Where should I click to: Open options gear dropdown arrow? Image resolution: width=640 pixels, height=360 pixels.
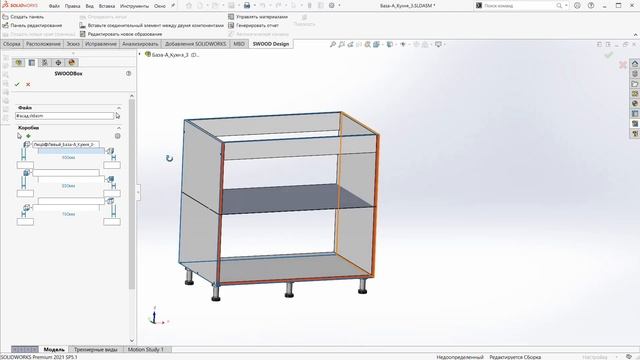[x=339, y=6]
